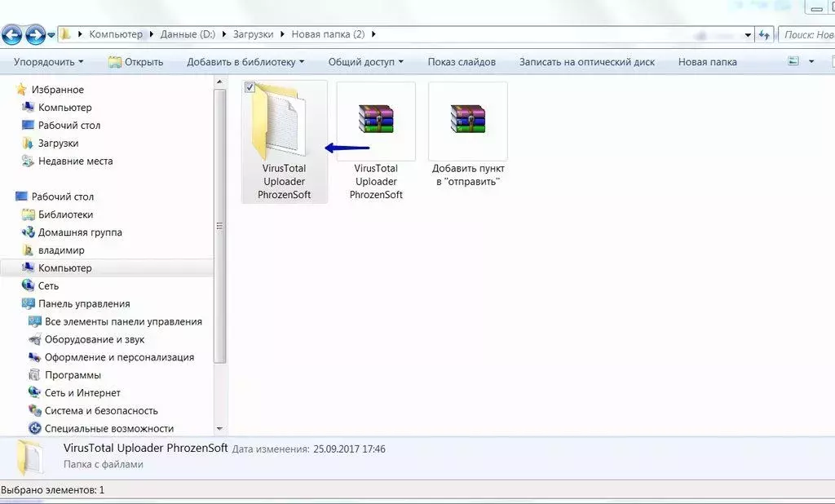Click the folder icon in the address bar
Screen dimensions: 835x504
pos(65,34)
